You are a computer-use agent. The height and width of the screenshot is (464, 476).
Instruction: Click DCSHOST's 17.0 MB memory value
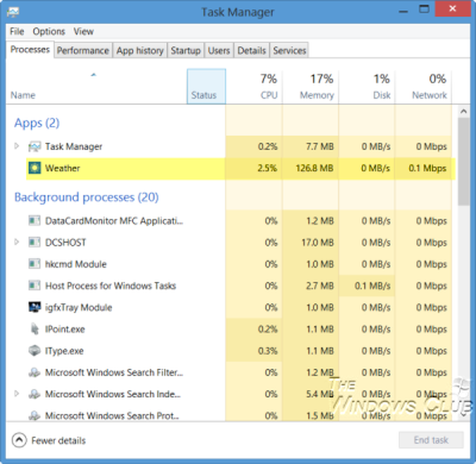(317, 242)
